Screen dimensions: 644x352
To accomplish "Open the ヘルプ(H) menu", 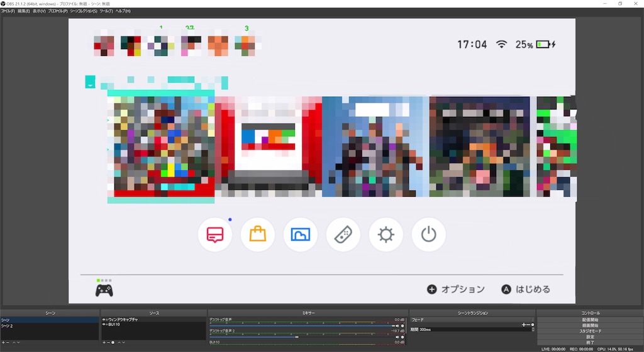I will (123, 11).
